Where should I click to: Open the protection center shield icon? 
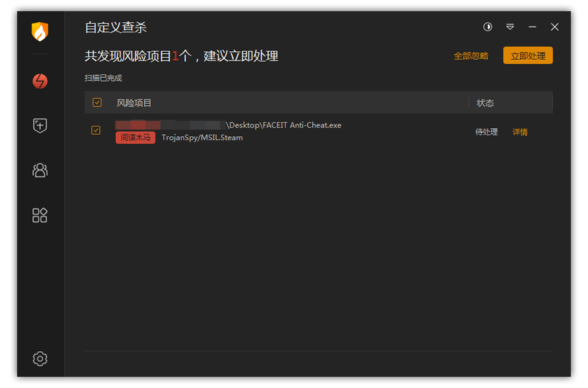coord(40,126)
